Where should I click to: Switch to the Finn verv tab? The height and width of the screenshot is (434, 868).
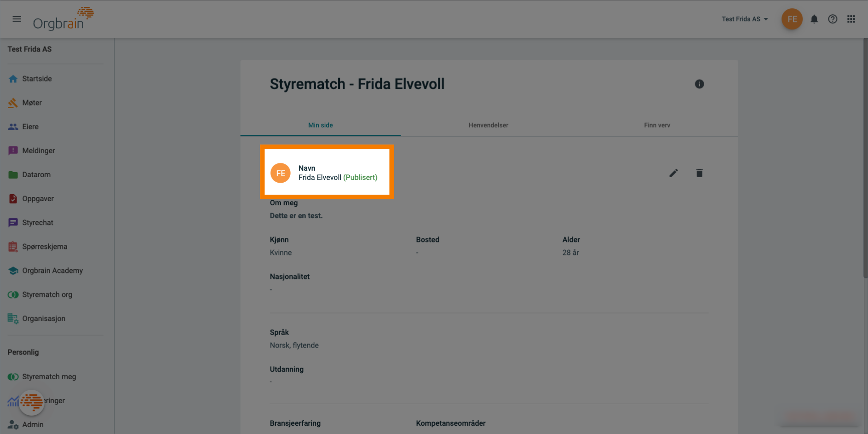coord(657,125)
